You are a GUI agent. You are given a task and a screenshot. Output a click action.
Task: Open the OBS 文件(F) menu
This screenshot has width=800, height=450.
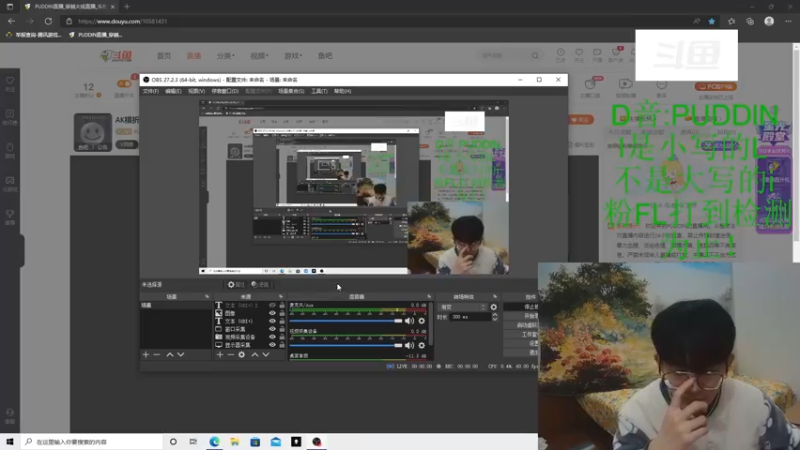coord(151,91)
